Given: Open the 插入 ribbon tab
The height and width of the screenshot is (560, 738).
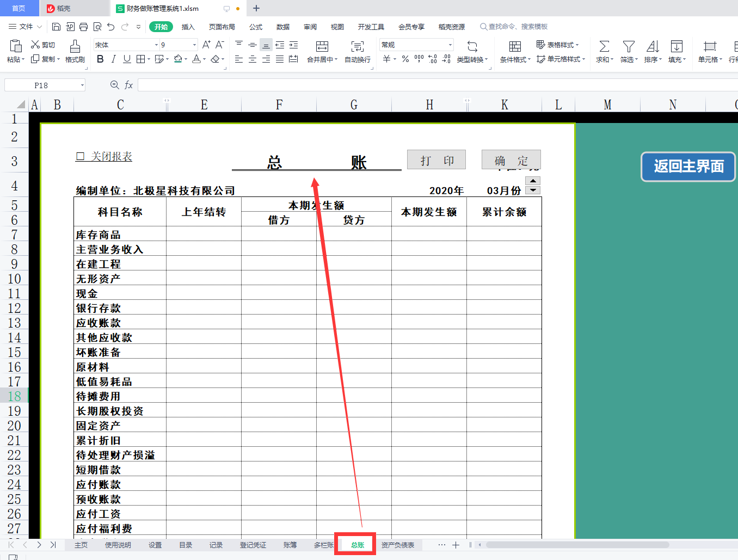Looking at the screenshot, I should [188, 27].
